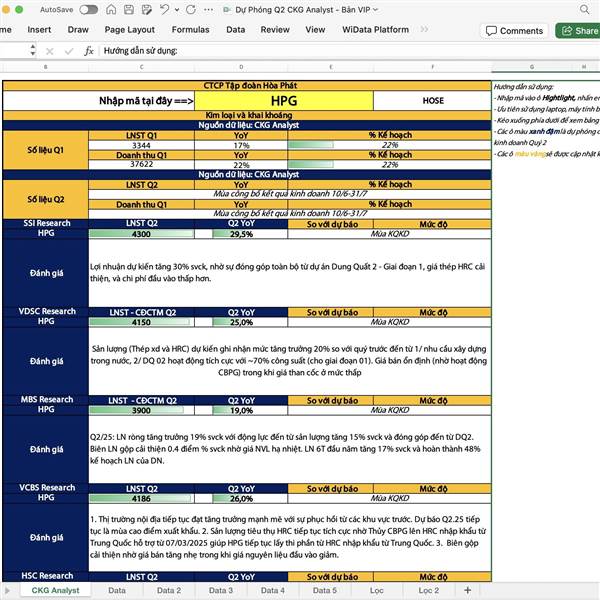Open the document title dropdown chevron
This screenshot has height=600, width=600.
click(375, 10)
